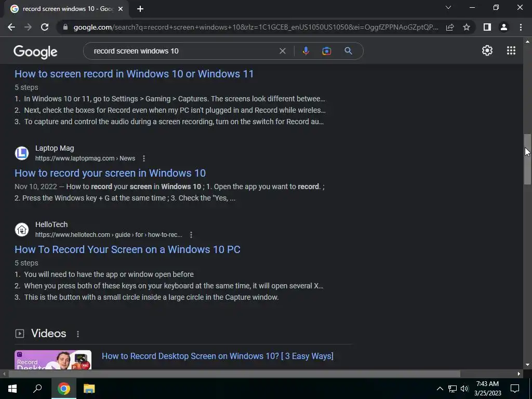The image size is (532, 399).
Task: Click the HelloTech site name
Action: (51, 224)
